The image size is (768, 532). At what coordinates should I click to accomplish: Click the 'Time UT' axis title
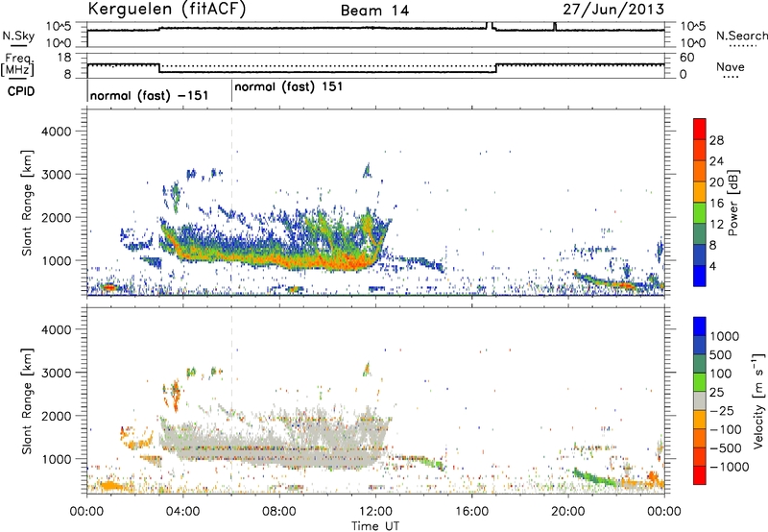click(375, 526)
